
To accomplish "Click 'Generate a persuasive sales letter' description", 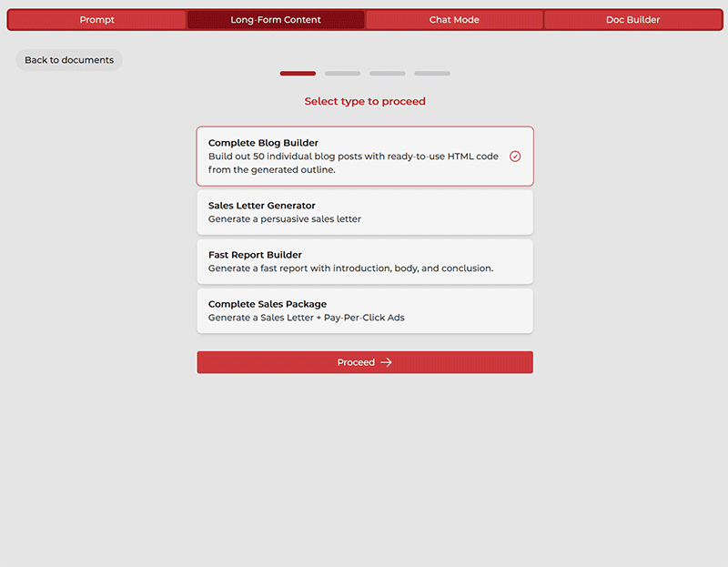I will pos(284,219).
